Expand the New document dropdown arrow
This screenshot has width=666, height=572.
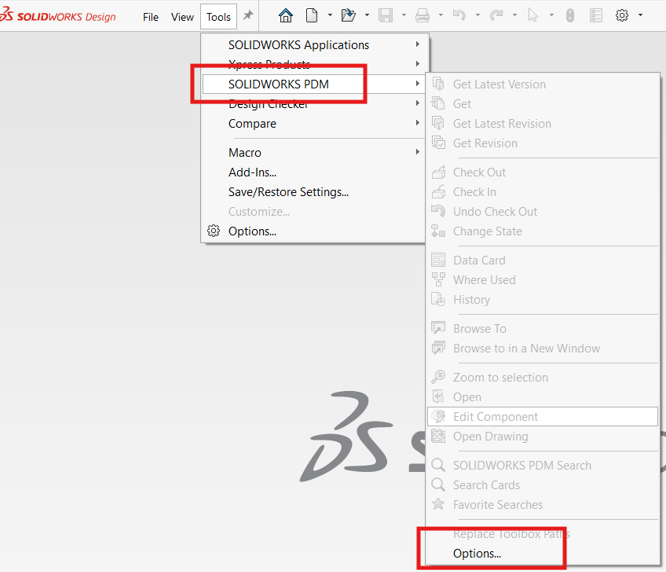coord(330,15)
